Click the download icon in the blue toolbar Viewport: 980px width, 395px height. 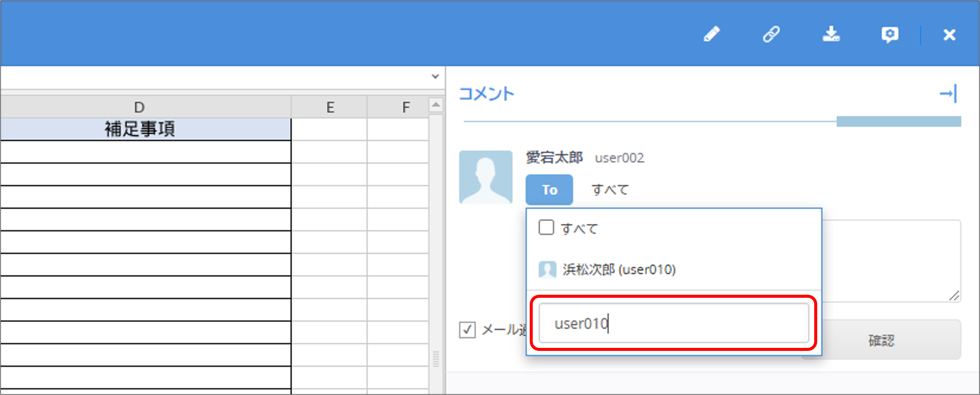coord(831,35)
